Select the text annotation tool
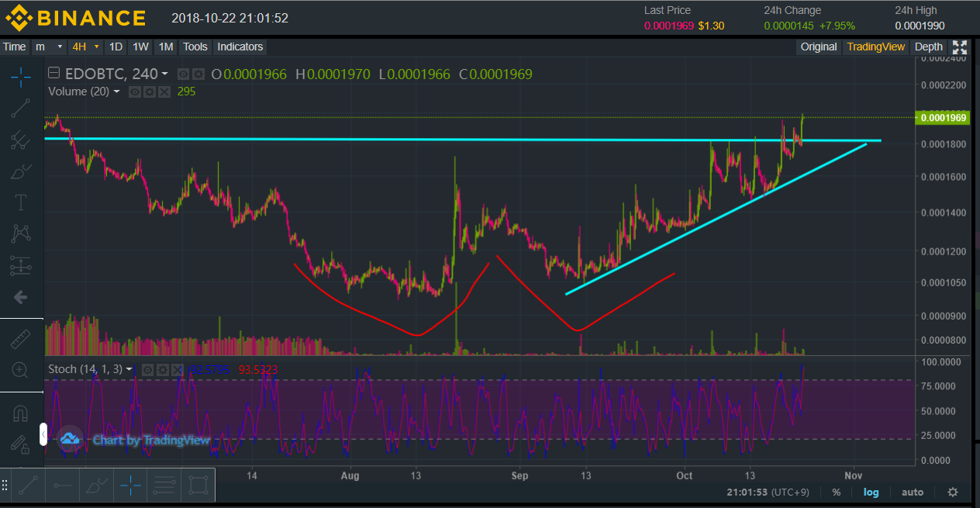 pos(21,203)
